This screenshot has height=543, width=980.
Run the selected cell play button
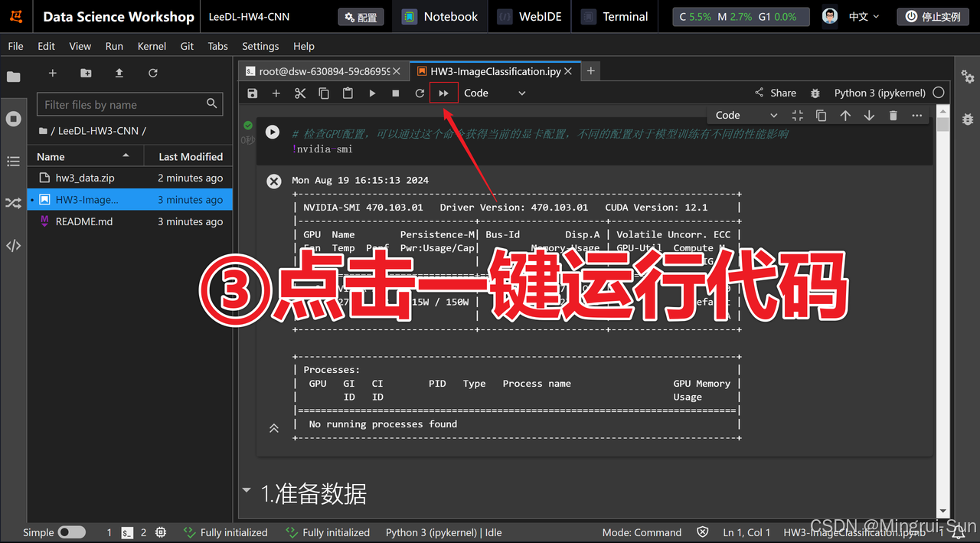click(372, 93)
